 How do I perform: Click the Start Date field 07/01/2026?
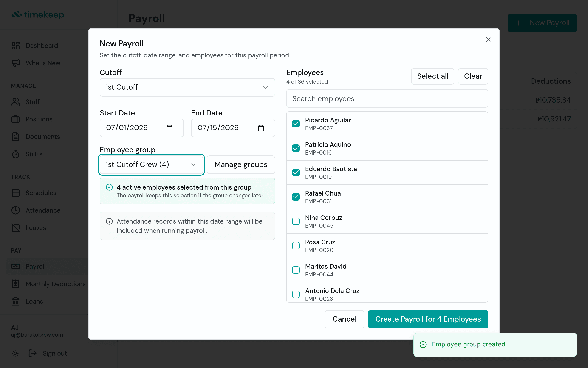141,128
